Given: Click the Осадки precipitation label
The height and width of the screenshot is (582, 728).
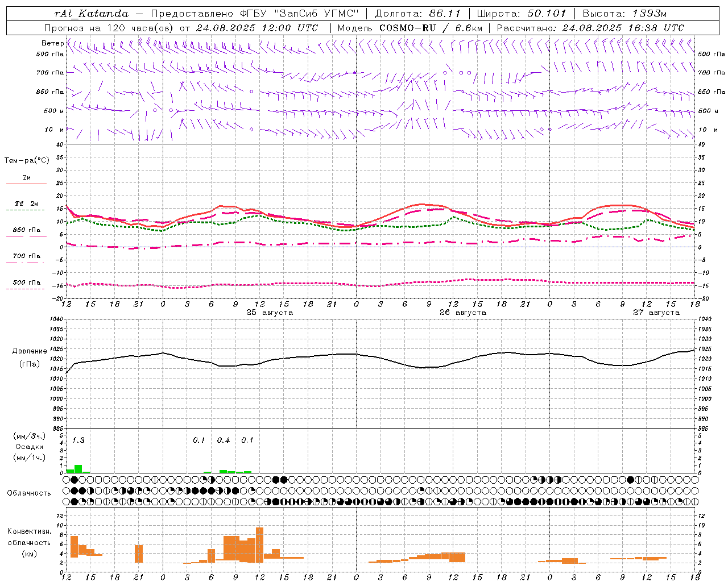Looking at the screenshot, I should (29, 447).
